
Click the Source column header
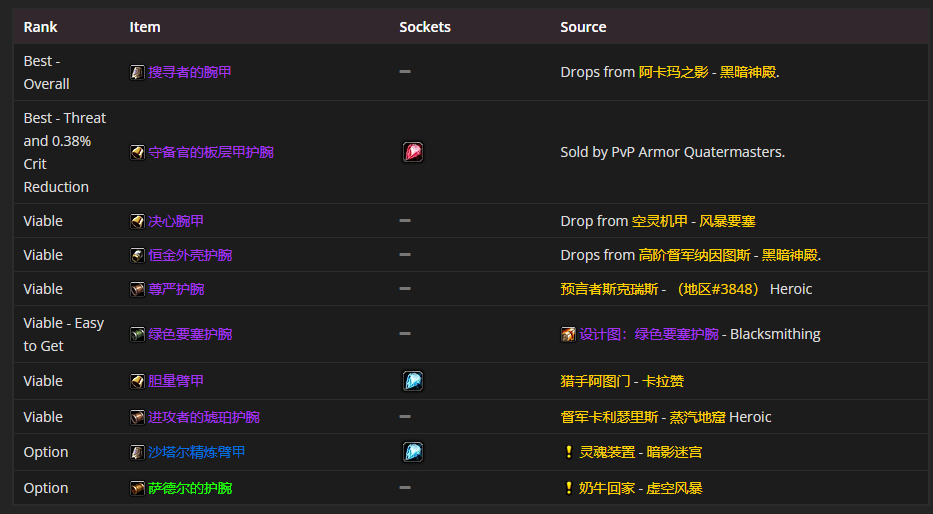click(x=583, y=27)
